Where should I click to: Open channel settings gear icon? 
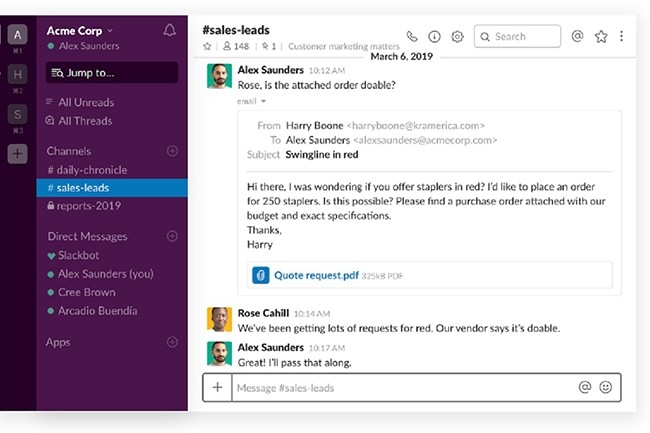coord(457,37)
